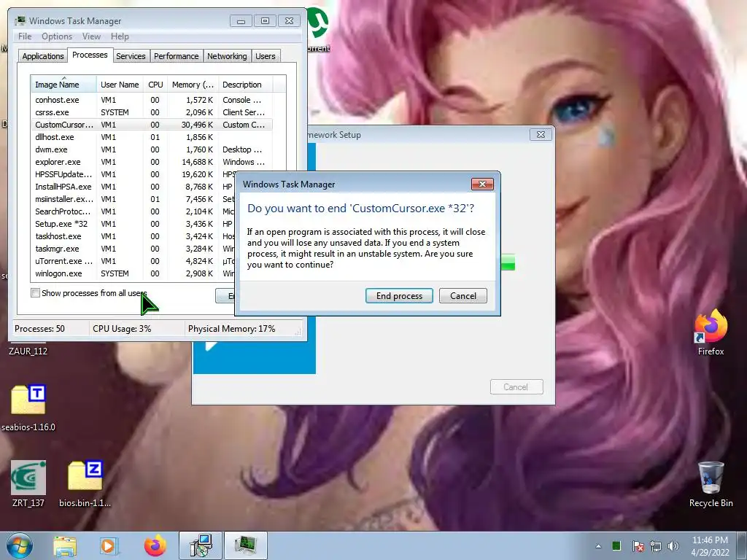Switch to Task Manager taskbar button
This screenshot has width=747, height=560.
click(245, 545)
